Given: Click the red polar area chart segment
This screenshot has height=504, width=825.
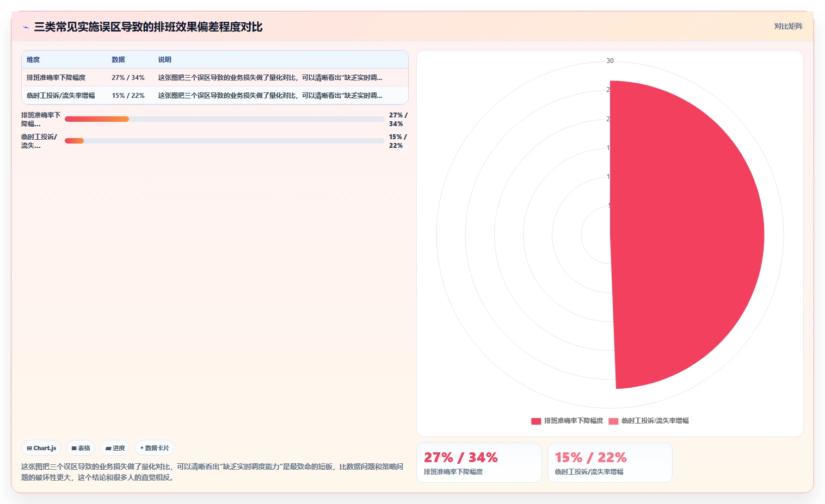Looking at the screenshot, I should pyautogui.click(x=686, y=235).
